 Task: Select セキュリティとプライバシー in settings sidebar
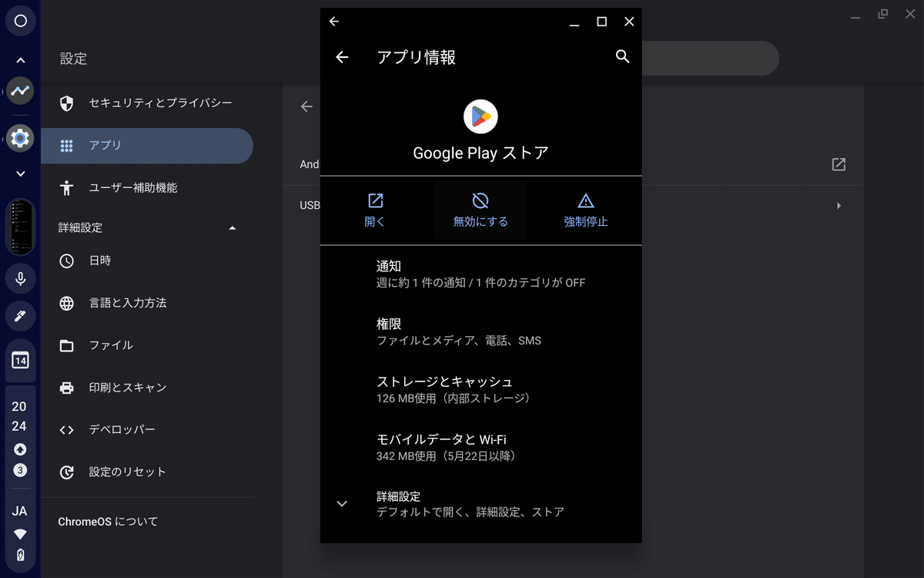[x=147, y=103]
